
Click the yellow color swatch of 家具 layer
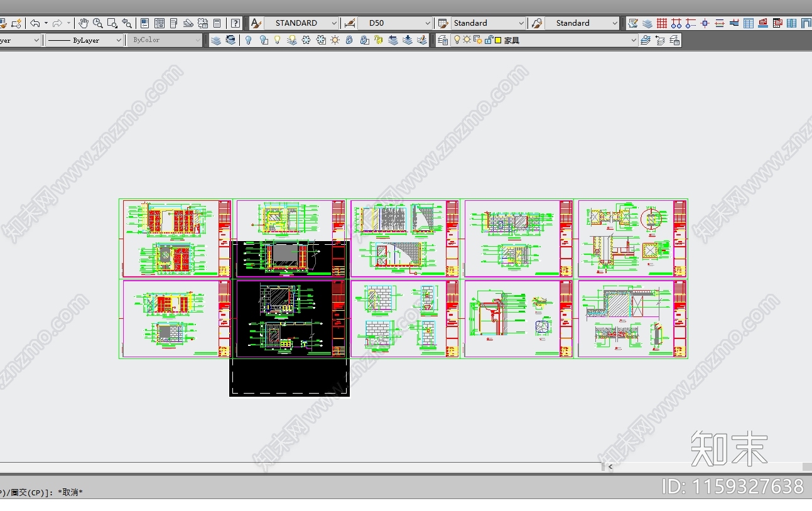point(498,40)
